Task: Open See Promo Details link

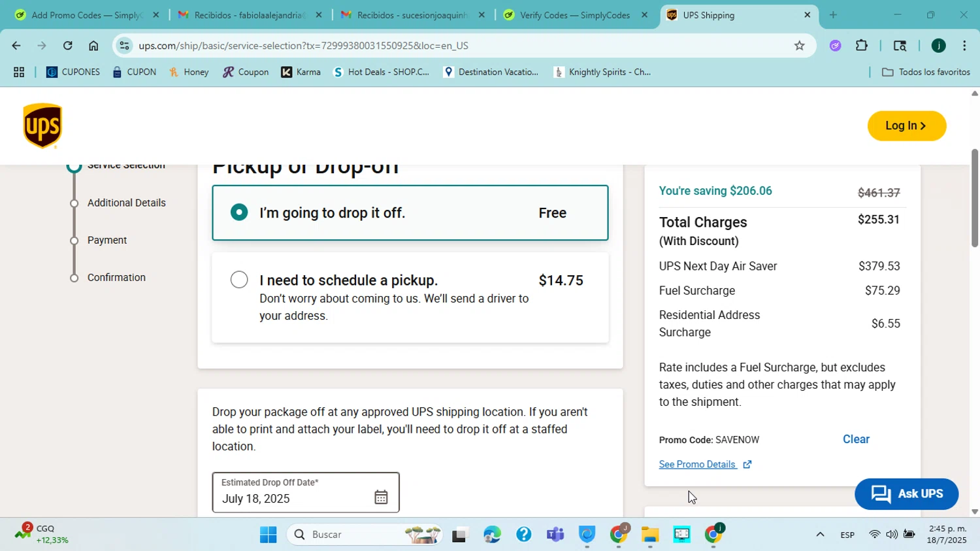Action: pos(698,465)
